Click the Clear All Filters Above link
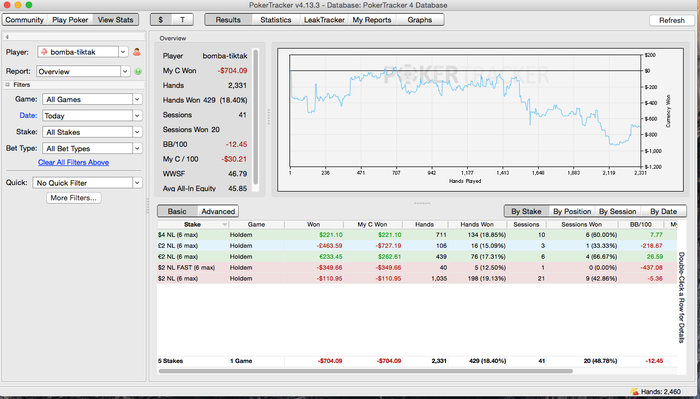The width and height of the screenshot is (700, 399). click(x=73, y=162)
